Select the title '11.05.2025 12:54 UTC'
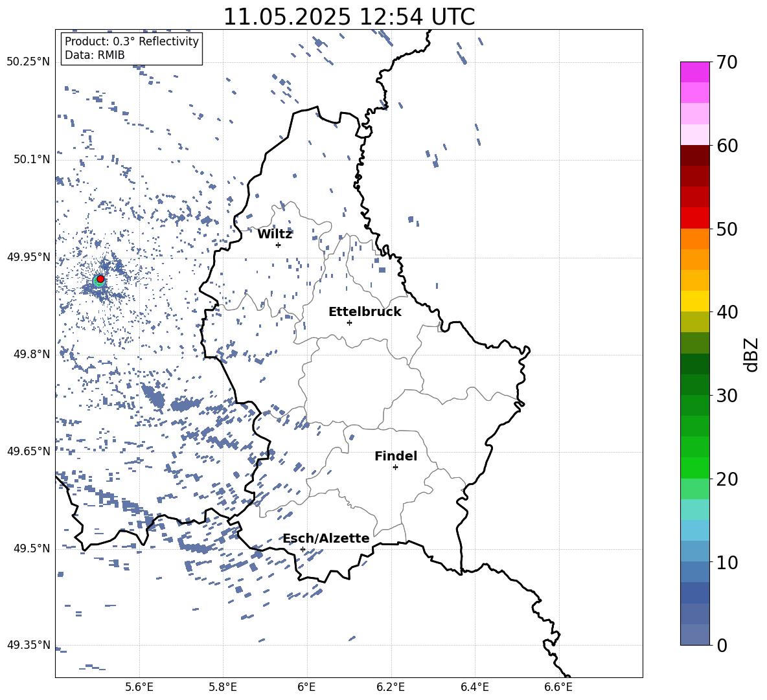 coord(349,17)
